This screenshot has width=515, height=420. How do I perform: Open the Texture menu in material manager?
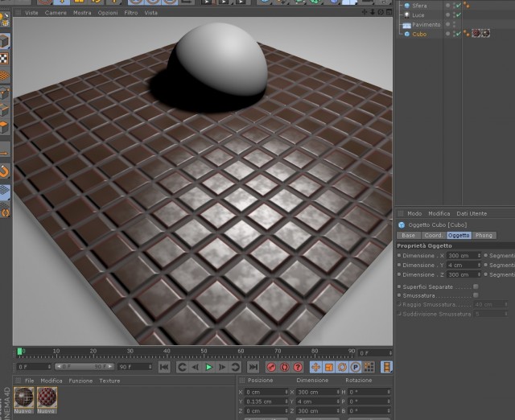point(109,381)
